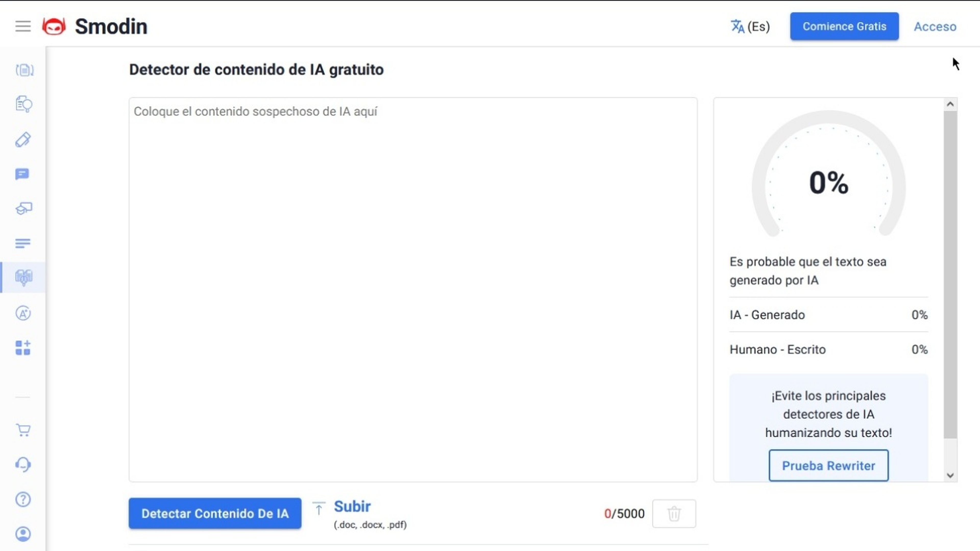
Task: Click the Comience Gratis button
Action: point(844,26)
